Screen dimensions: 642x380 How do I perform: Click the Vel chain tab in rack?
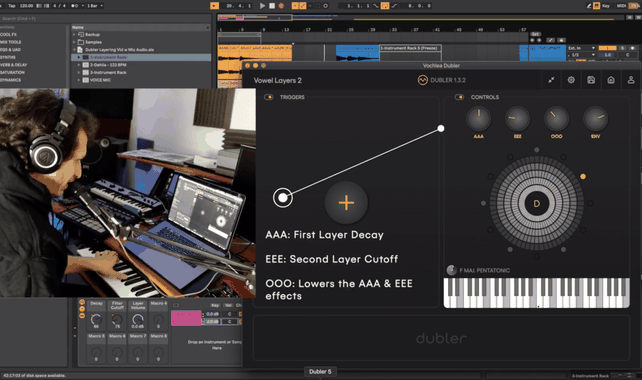coord(228,305)
